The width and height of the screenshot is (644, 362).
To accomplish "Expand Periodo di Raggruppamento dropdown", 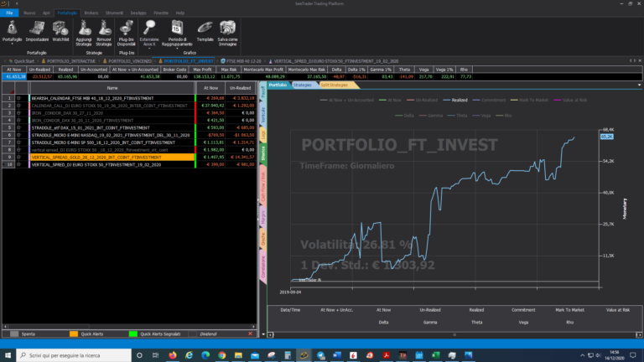I will pos(177,48).
